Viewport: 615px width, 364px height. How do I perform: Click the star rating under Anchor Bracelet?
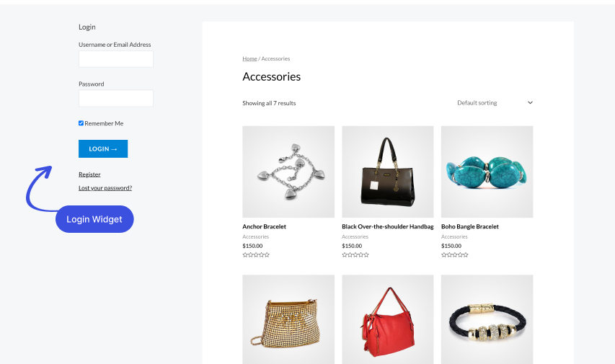(x=256, y=255)
